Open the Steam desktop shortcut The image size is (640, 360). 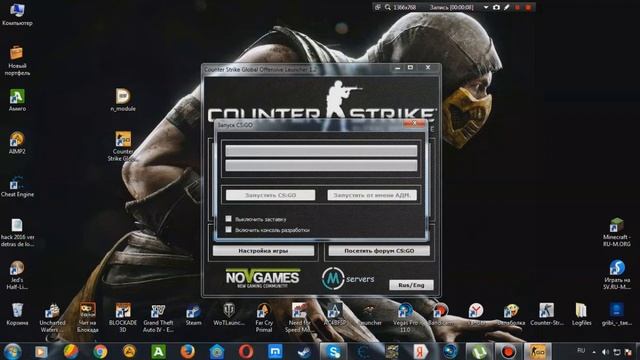pos(193,315)
